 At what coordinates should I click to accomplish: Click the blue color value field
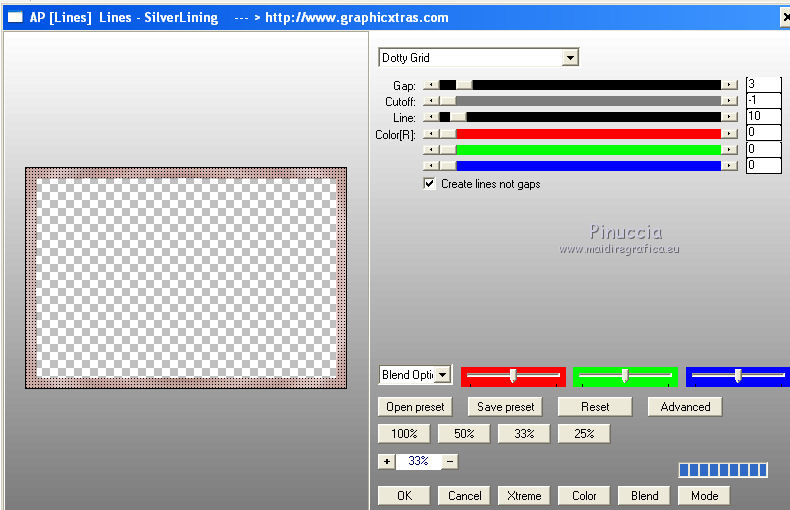click(x=763, y=165)
